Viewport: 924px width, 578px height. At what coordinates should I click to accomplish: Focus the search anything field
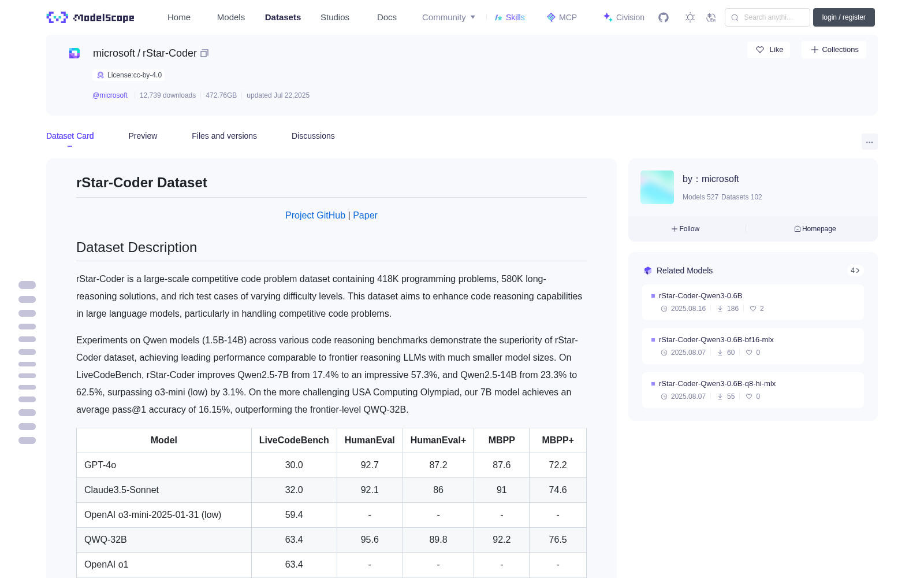(x=767, y=17)
